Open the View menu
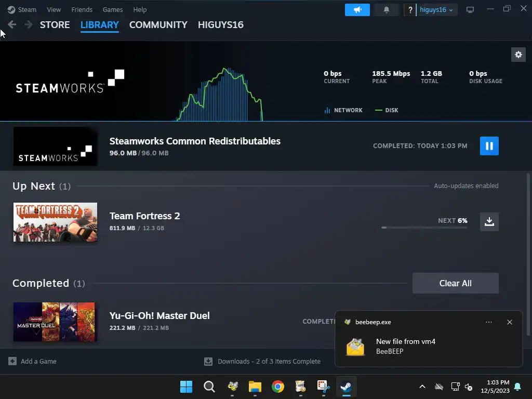Screen dimensions: 532x399 pos(54,9)
